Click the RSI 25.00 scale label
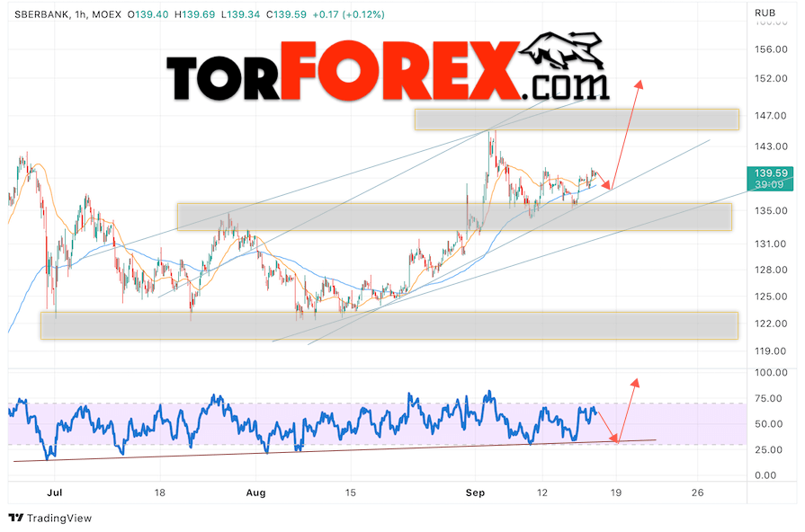The height and width of the screenshot is (532, 805). (768, 450)
